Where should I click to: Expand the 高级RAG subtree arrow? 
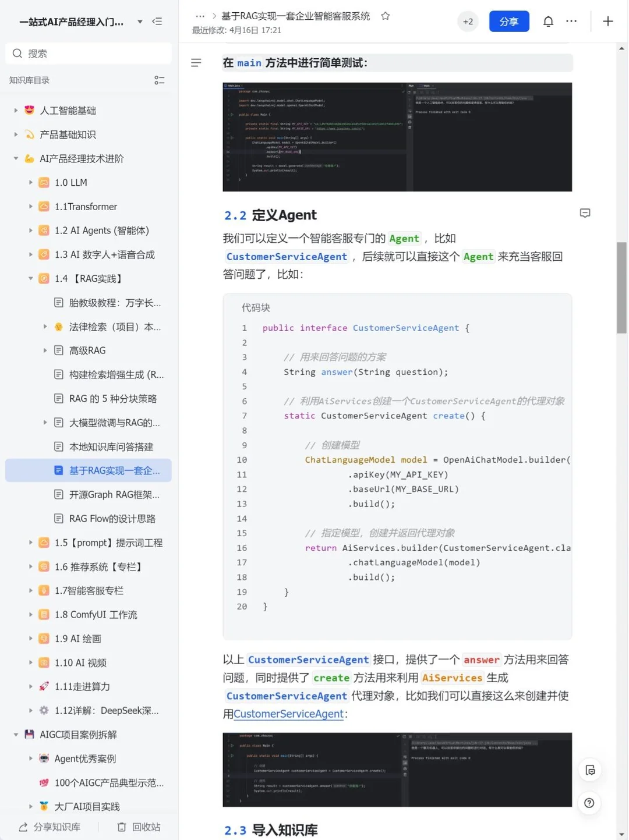pyautogui.click(x=45, y=350)
